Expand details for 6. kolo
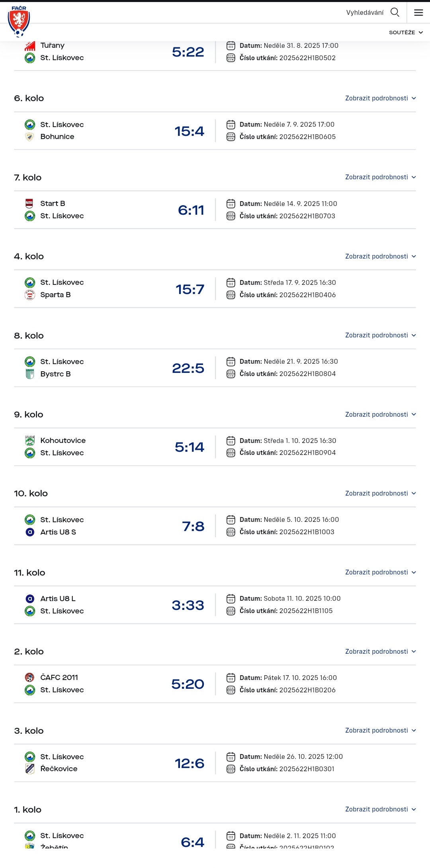Viewport: 430px width, 868px height. (380, 98)
